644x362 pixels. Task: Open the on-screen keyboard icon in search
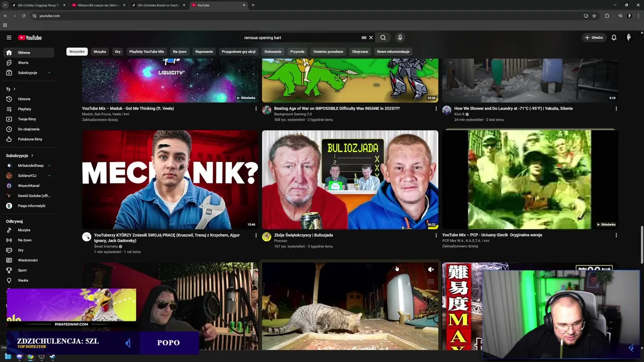(x=364, y=38)
